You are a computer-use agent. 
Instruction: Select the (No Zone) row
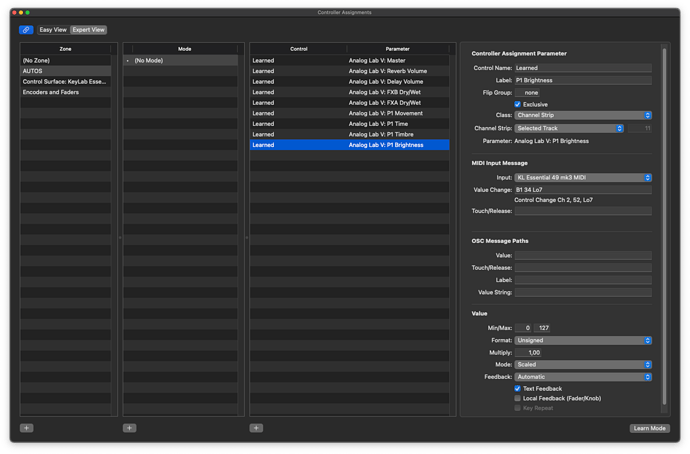[x=66, y=60]
